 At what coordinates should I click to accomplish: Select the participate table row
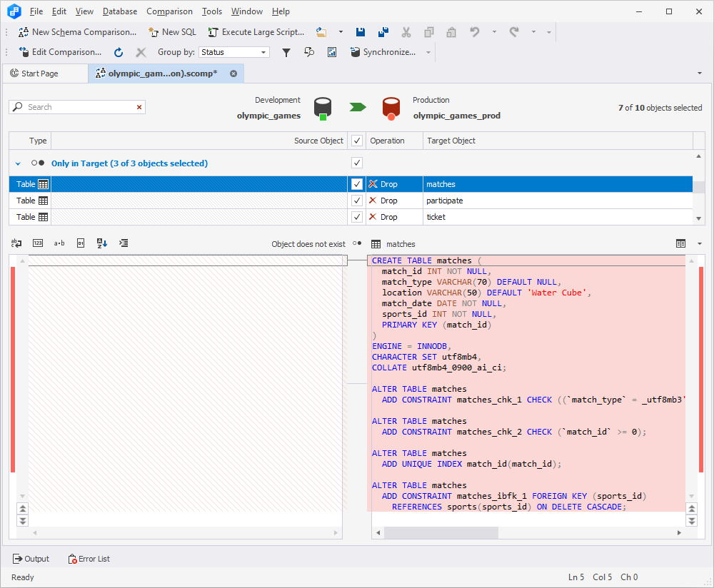[351, 201]
